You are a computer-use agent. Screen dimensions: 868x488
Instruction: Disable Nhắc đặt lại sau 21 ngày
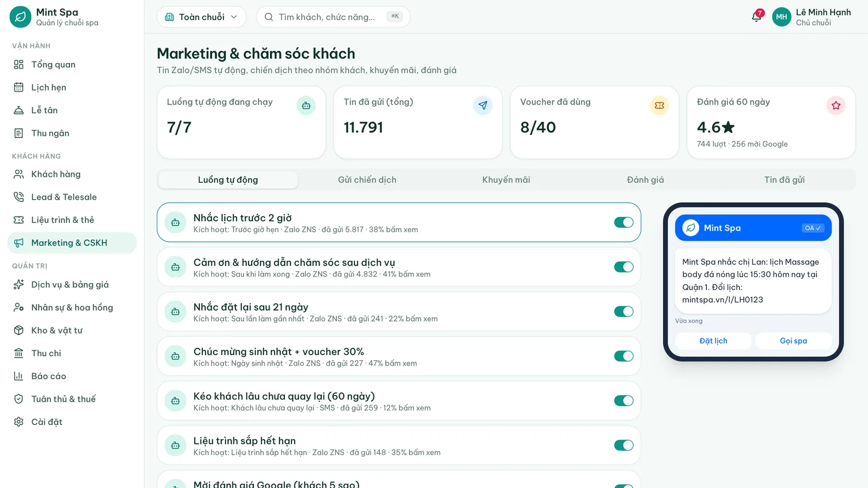624,311
